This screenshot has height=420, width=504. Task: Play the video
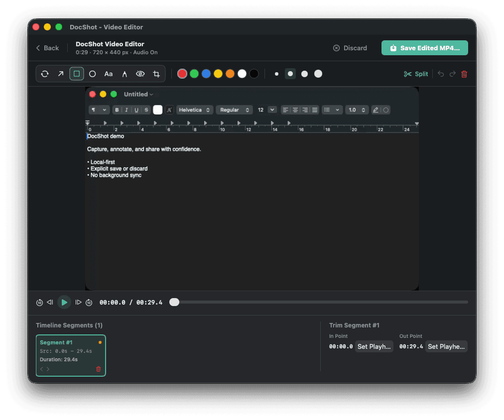tap(64, 302)
